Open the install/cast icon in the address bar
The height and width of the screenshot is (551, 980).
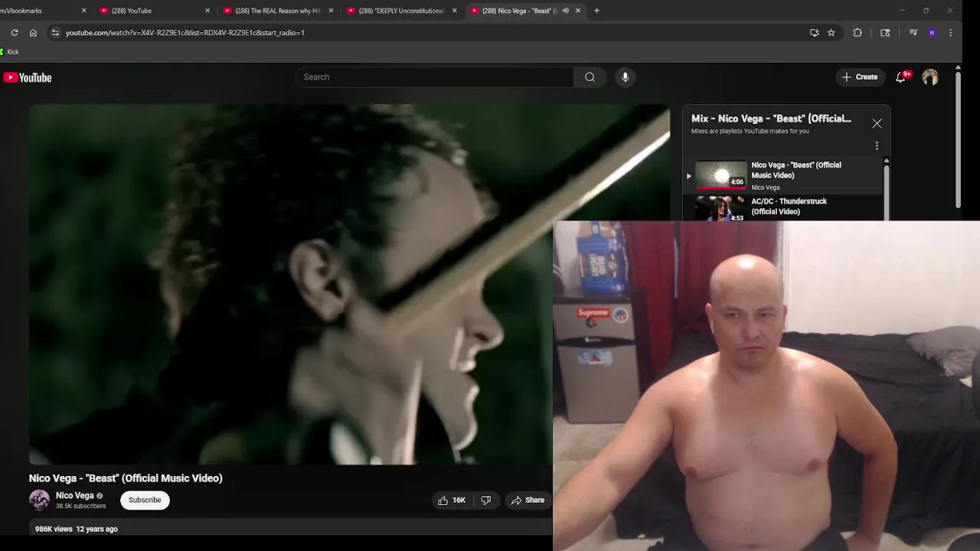[x=815, y=33]
